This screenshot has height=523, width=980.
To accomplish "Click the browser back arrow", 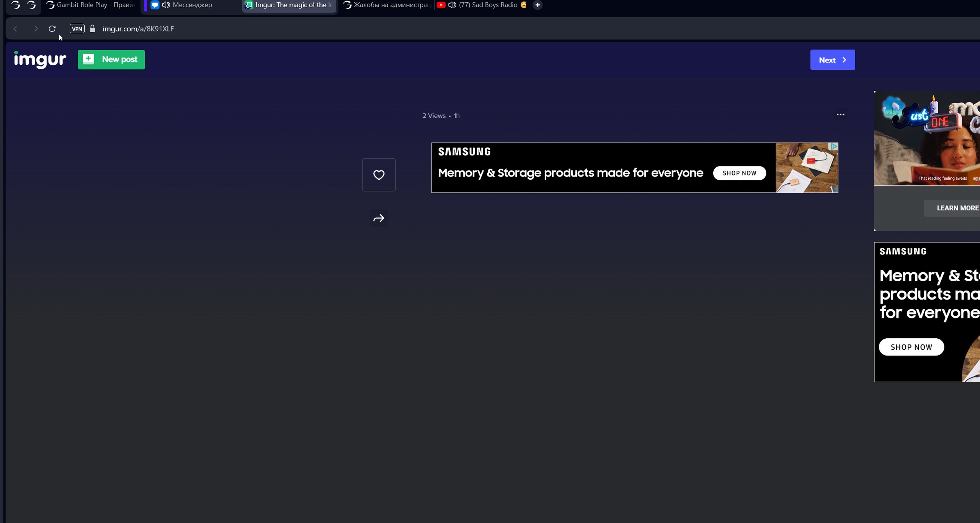I will 15,29.
